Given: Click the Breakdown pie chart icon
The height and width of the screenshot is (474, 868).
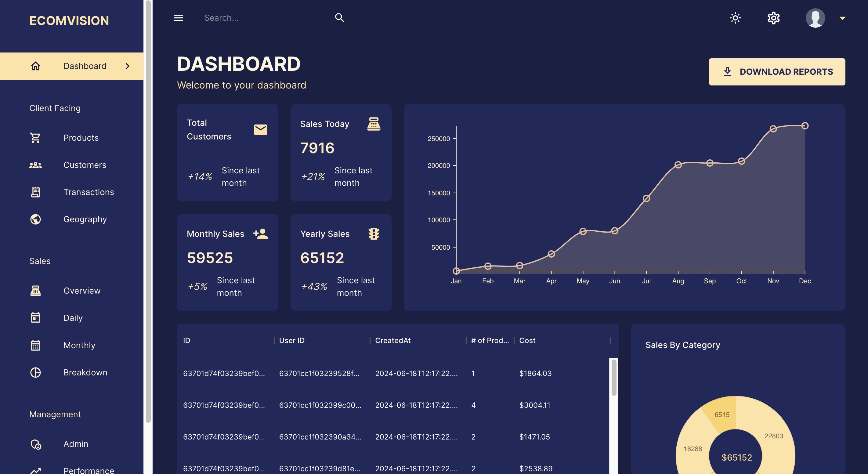Looking at the screenshot, I should pos(35,373).
